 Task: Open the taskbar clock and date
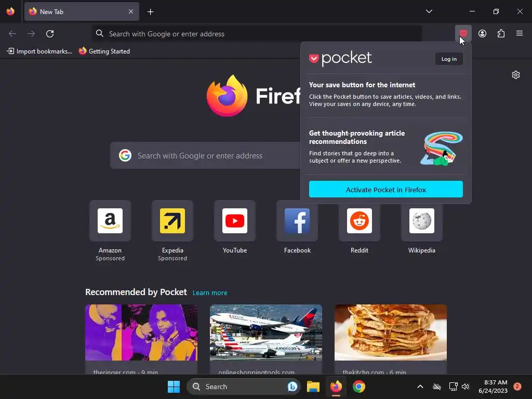(x=493, y=387)
